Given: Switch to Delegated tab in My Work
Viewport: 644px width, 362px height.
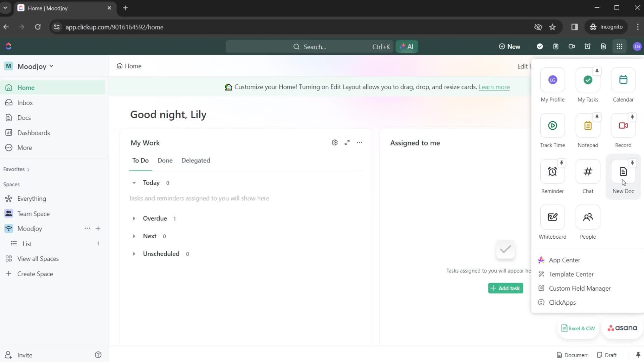Looking at the screenshot, I should pyautogui.click(x=196, y=161).
